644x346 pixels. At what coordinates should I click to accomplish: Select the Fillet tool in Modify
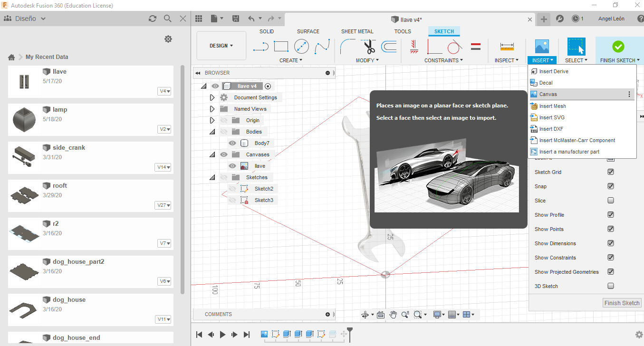click(348, 47)
